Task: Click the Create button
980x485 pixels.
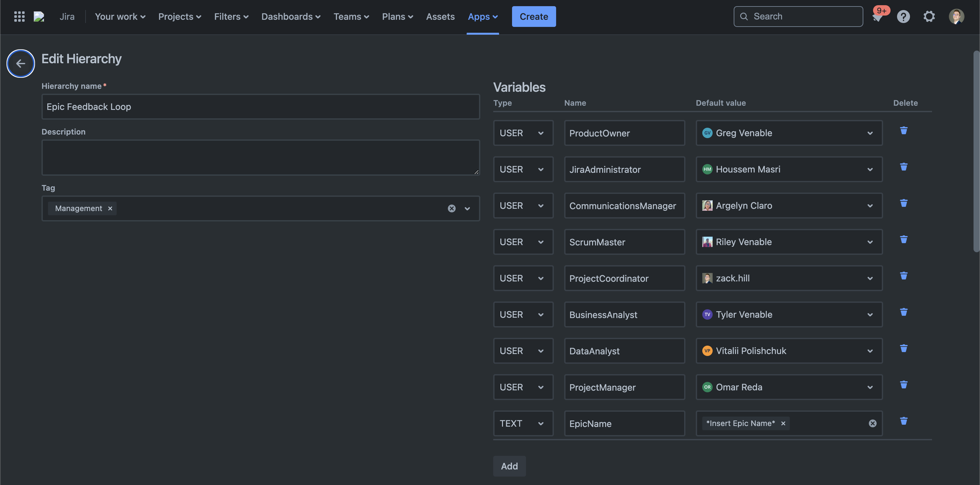Action: coord(533,16)
